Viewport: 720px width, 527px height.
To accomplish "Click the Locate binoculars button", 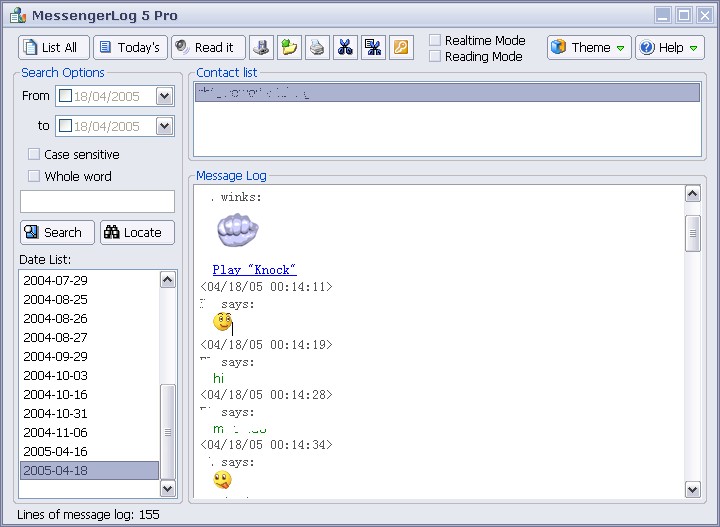I will tap(137, 232).
